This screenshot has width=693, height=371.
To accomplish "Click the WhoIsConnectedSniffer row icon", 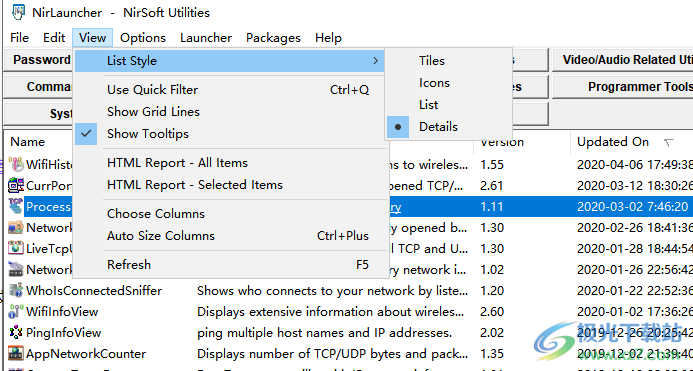I will (x=16, y=291).
